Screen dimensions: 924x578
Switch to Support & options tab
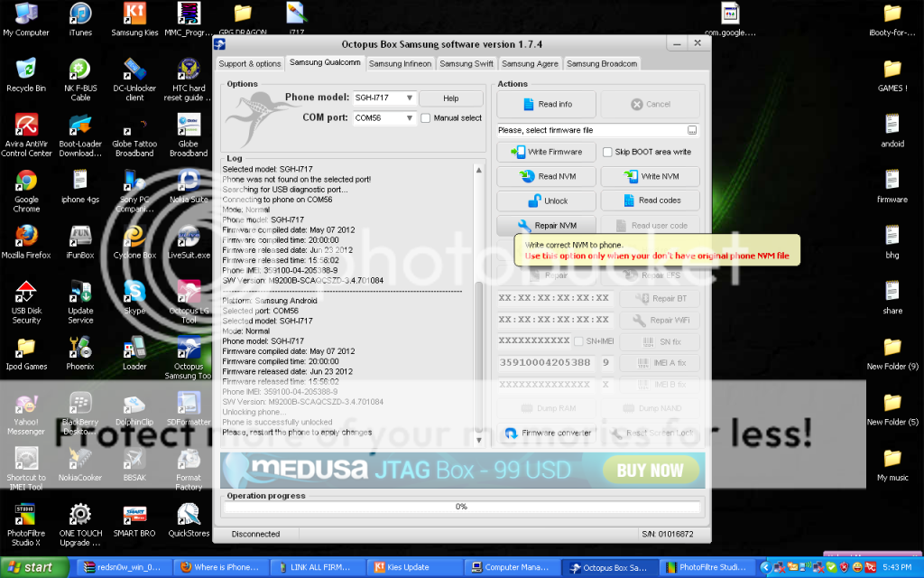coord(250,64)
